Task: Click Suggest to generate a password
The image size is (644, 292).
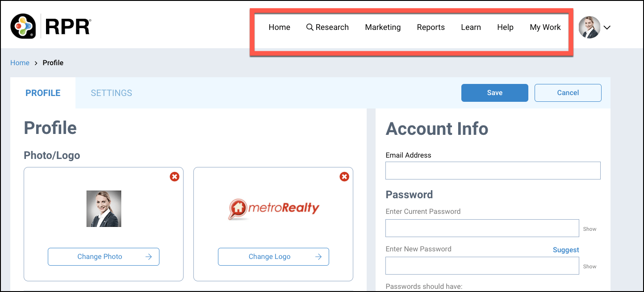Action: [566, 250]
